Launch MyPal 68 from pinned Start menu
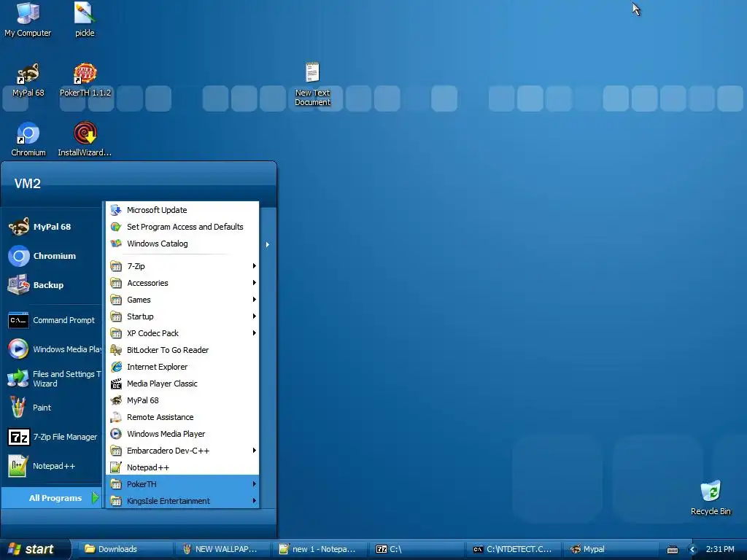The image size is (747, 560). coord(52,227)
